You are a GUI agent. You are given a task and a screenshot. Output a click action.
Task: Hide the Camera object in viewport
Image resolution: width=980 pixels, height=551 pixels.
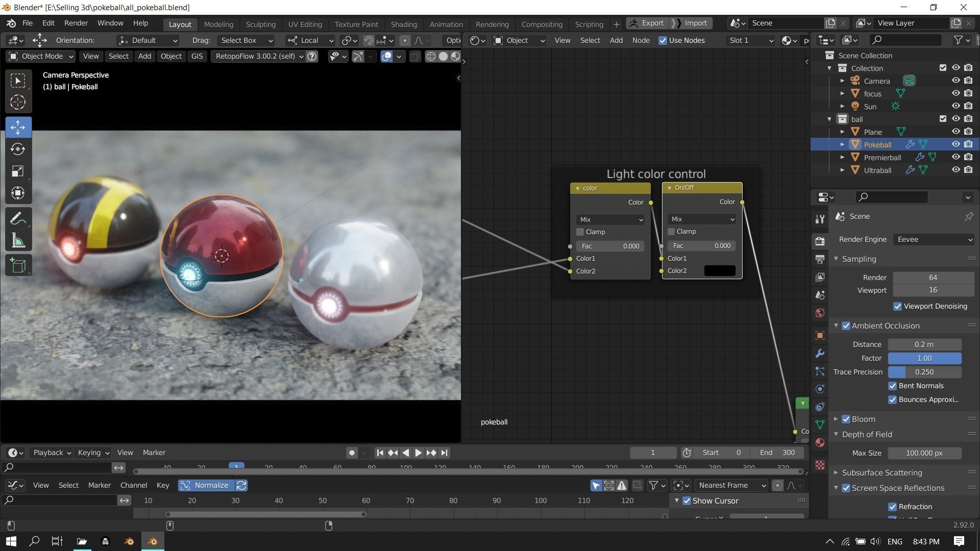pos(955,81)
